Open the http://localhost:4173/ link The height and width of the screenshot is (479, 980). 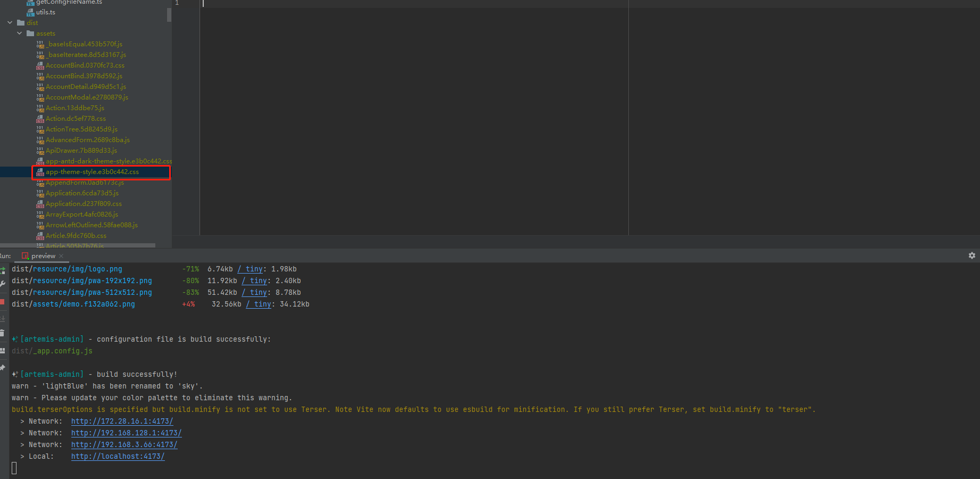118,456
